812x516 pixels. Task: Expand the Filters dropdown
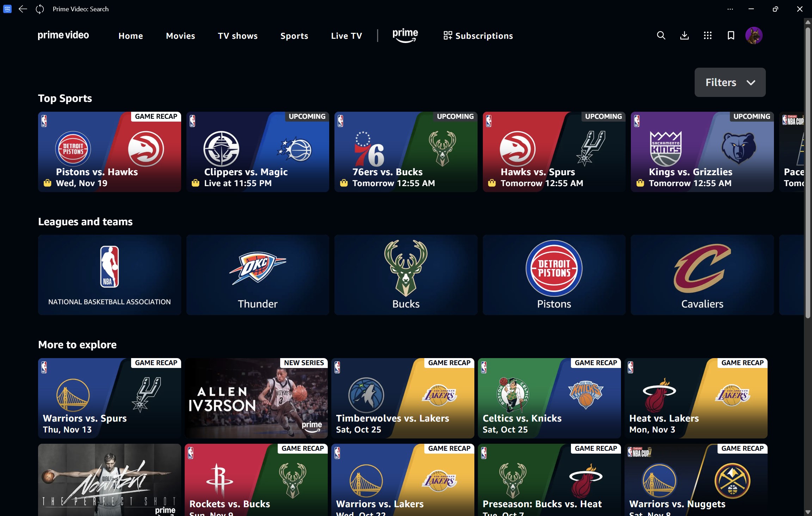click(x=730, y=82)
